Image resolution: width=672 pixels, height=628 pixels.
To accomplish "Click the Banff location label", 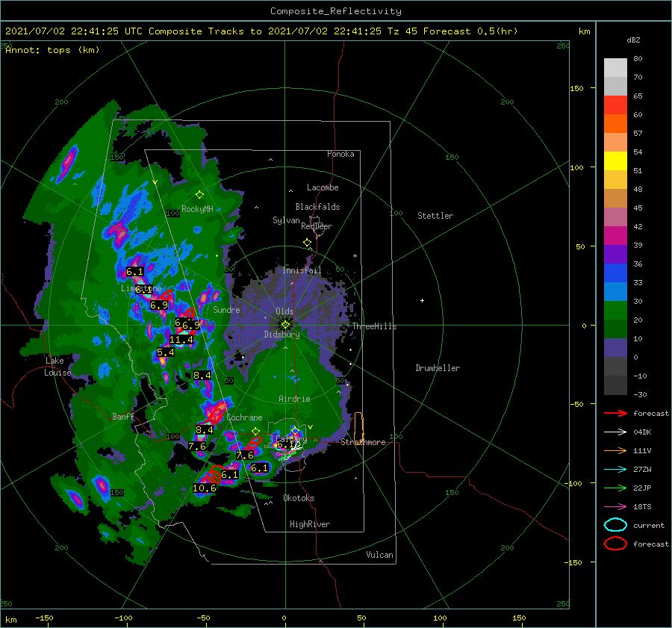I will pos(123,416).
